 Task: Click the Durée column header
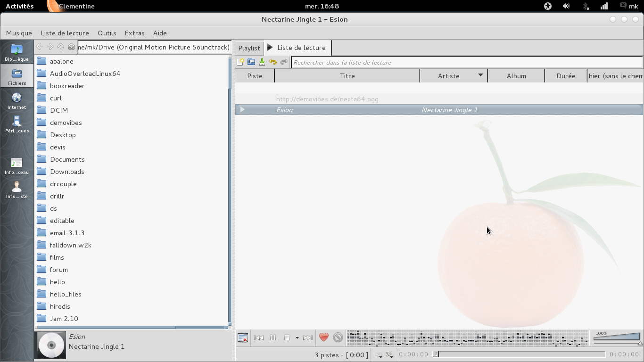[x=566, y=75]
